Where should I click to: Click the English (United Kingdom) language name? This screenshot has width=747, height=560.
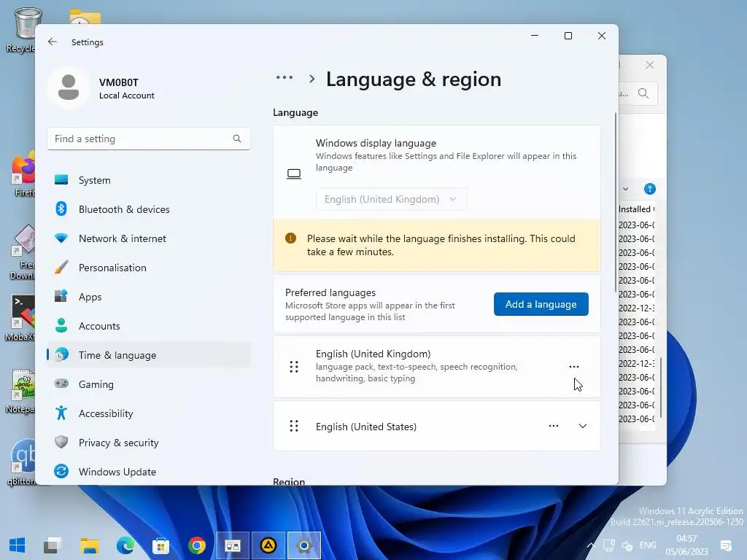coord(373,354)
